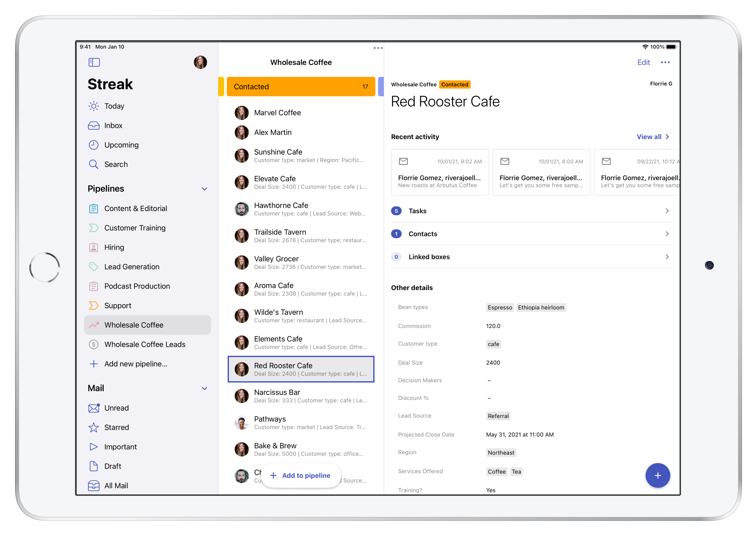Image resolution: width=756 pixels, height=536 pixels.
Task: Collapse the Mail section
Action: pos(204,389)
